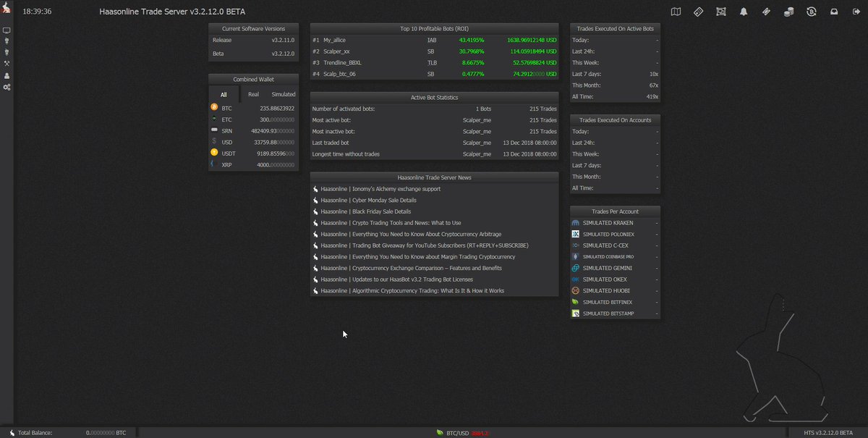This screenshot has height=438, width=868.
Task: Click the SIMULATED OKEX account row
Action: (x=615, y=279)
